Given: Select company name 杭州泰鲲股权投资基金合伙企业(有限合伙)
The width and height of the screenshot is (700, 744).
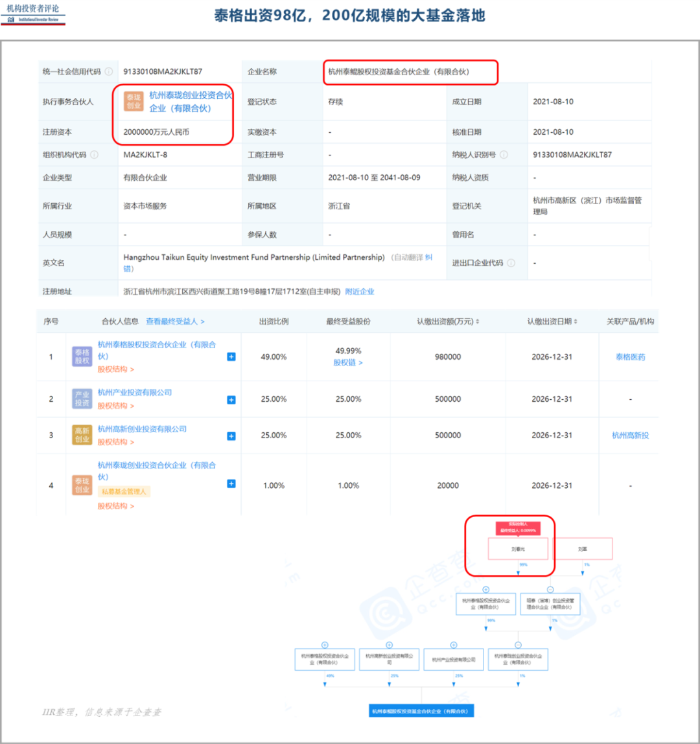Looking at the screenshot, I should (x=399, y=72).
